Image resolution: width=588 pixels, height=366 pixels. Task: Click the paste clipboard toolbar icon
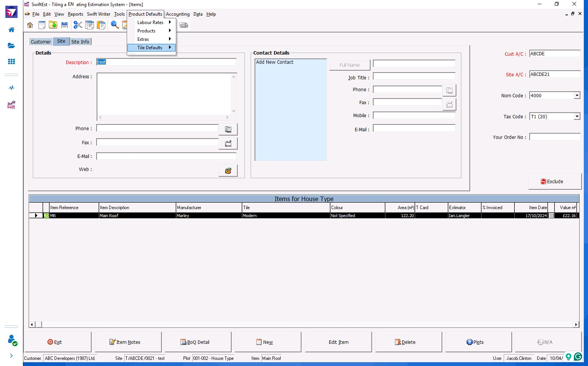pos(101,25)
